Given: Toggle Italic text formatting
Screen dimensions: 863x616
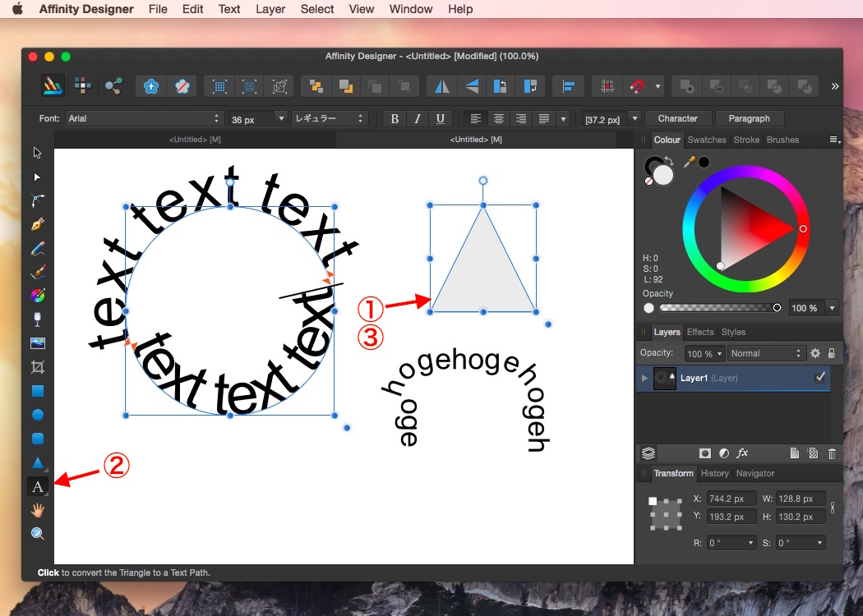Looking at the screenshot, I should click(x=418, y=119).
